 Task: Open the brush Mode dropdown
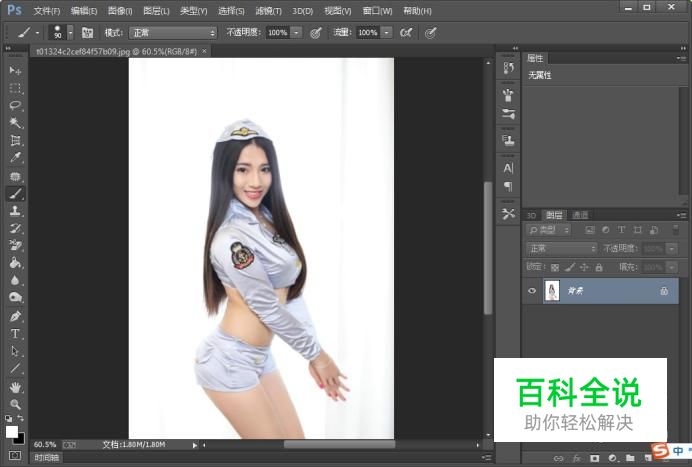173,33
